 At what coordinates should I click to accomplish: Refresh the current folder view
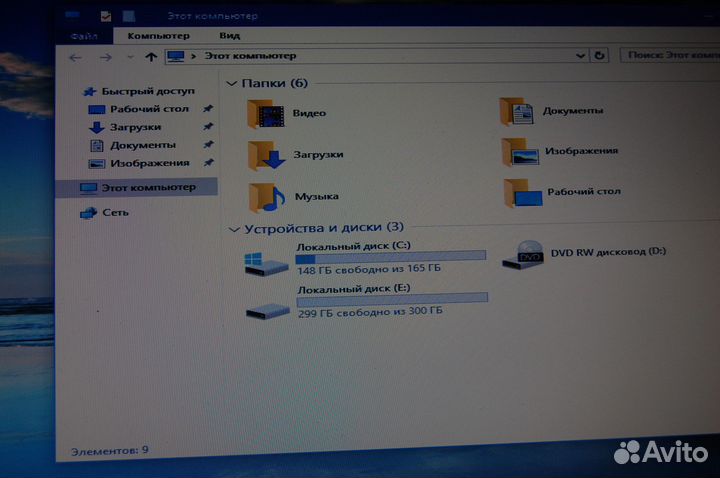pyautogui.click(x=600, y=56)
